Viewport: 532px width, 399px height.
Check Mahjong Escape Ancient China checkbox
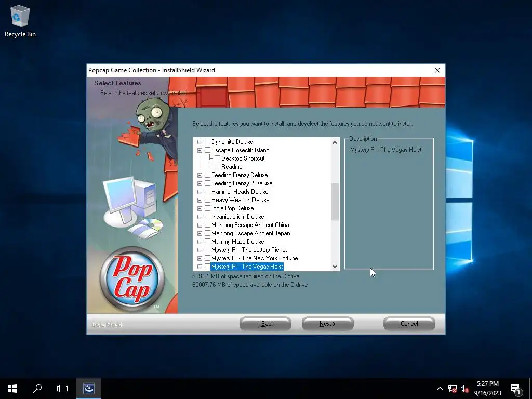tap(208, 225)
